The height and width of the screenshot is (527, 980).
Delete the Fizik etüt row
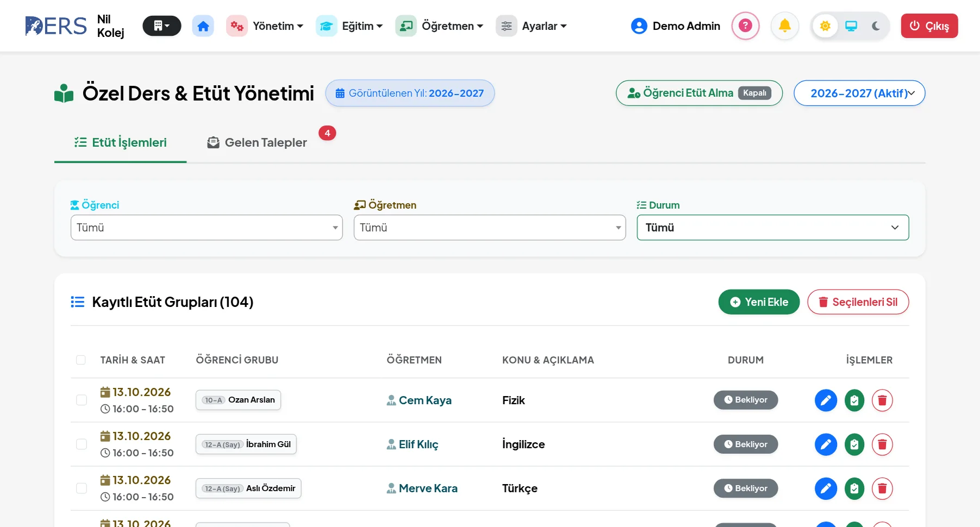pyautogui.click(x=882, y=400)
